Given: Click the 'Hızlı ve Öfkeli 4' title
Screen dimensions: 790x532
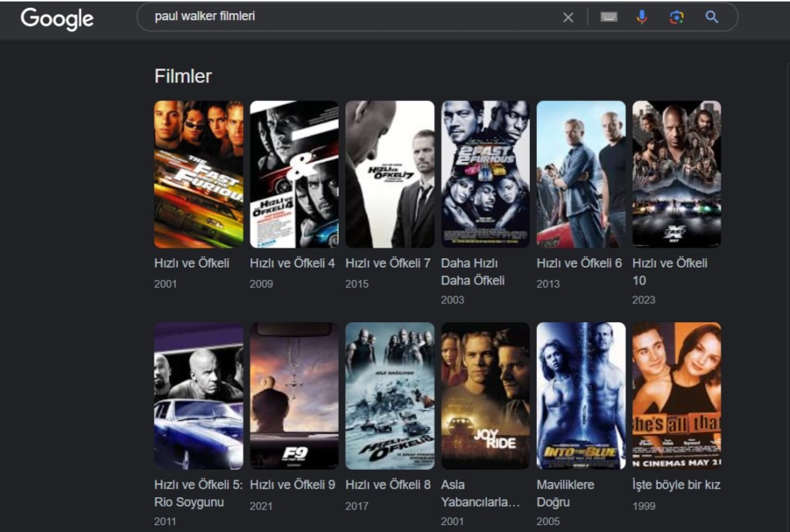Looking at the screenshot, I should 292,263.
